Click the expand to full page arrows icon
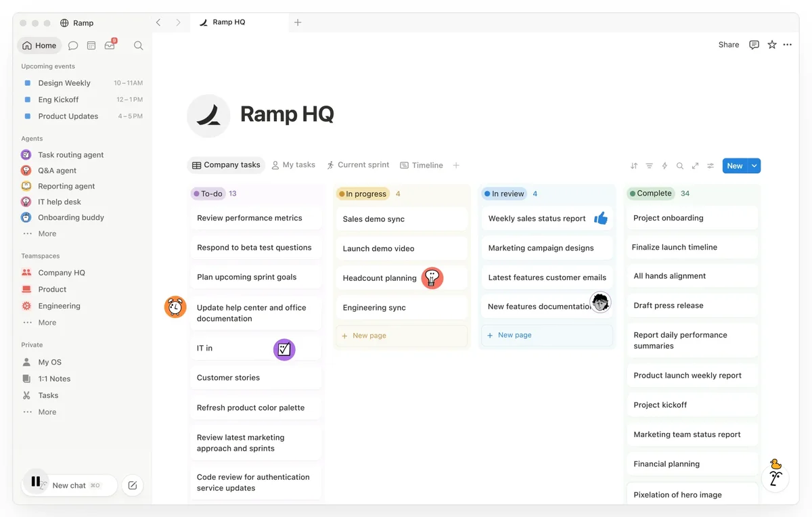The image size is (812, 517). point(695,166)
